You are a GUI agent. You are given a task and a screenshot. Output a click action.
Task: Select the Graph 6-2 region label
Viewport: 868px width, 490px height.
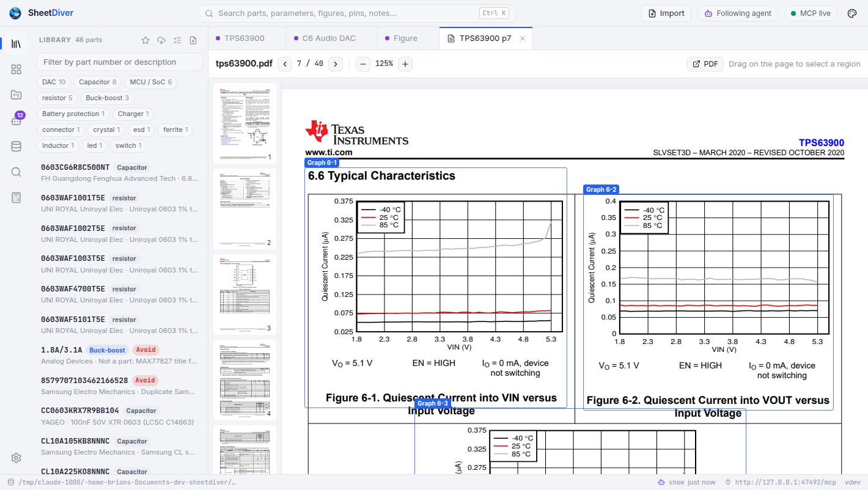point(601,189)
